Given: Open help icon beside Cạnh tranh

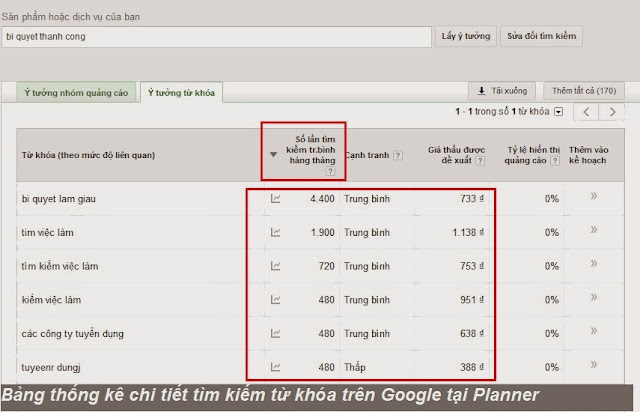Looking at the screenshot, I should click(x=398, y=156).
